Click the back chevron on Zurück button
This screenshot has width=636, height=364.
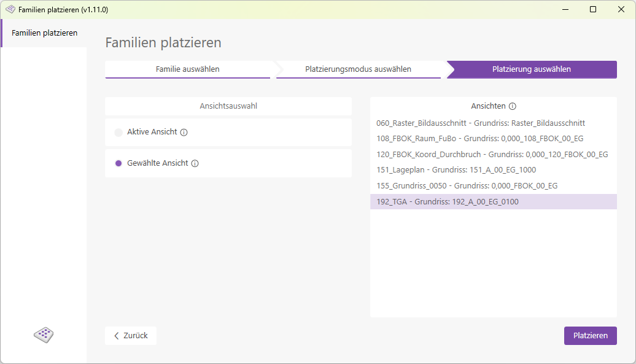[x=117, y=335]
